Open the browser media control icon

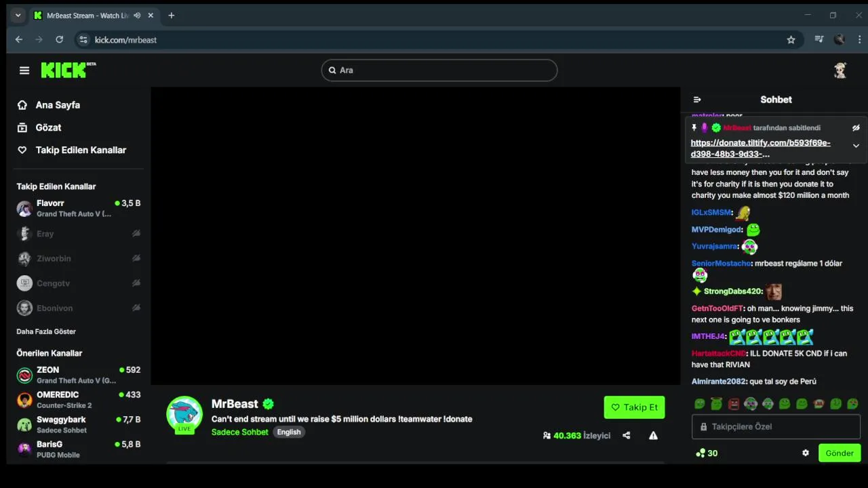click(x=819, y=40)
